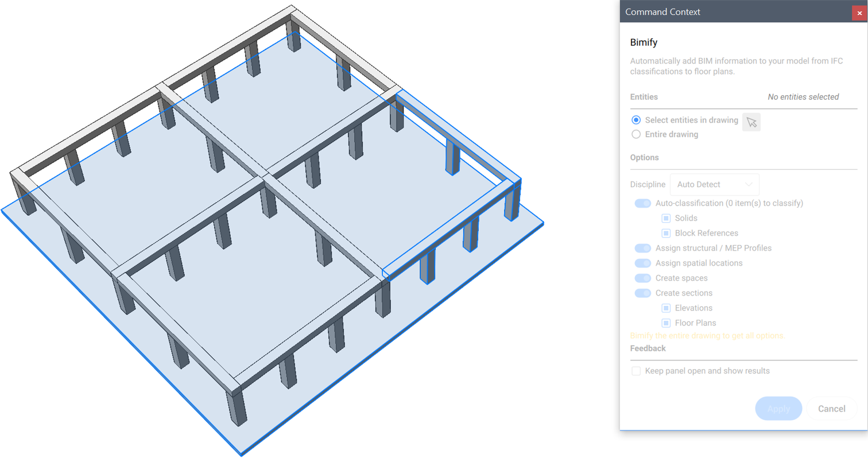The width and height of the screenshot is (868, 458).
Task: Close the Command Context panel
Action: click(x=859, y=13)
